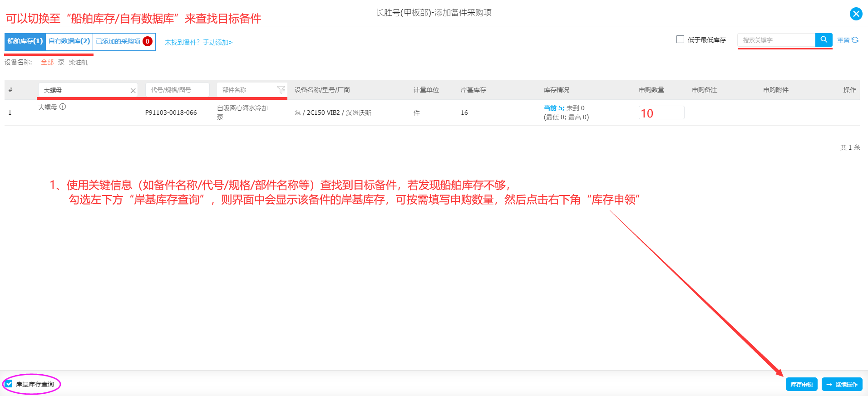Image resolution: width=868 pixels, height=396 pixels.
Task: Click the 设备名称/型号/厂商 column header
Action: pyautogui.click(x=322, y=90)
